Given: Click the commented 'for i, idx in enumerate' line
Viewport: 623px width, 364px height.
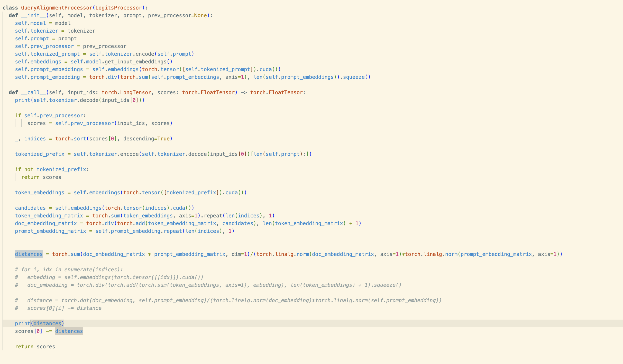Looking at the screenshot, I should [69, 270].
